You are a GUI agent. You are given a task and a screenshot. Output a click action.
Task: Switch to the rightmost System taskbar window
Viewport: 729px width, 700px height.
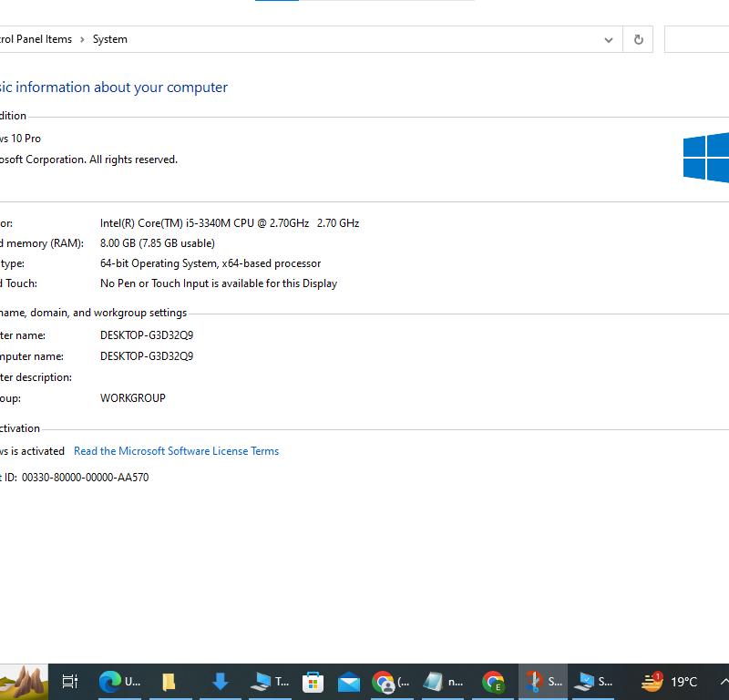click(593, 681)
